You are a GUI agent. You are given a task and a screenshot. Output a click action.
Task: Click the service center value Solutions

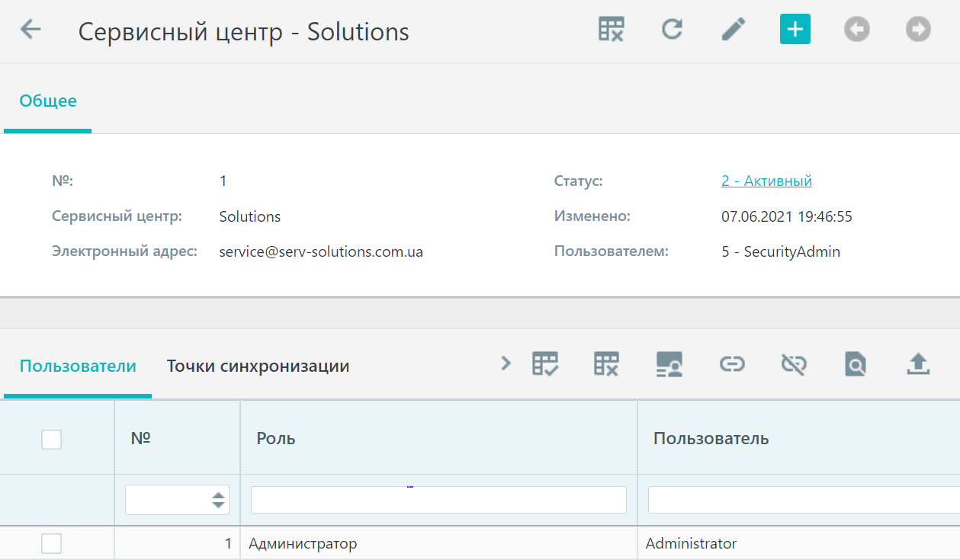point(250,216)
